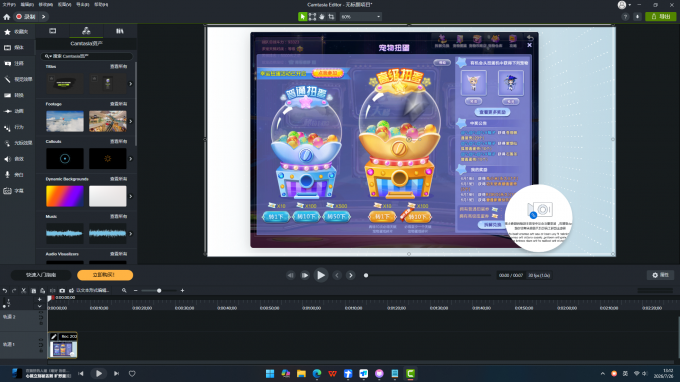The height and width of the screenshot is (382, 680).
Task: Split the clip at the playhead icon
Action: click(x=52, y=291)
